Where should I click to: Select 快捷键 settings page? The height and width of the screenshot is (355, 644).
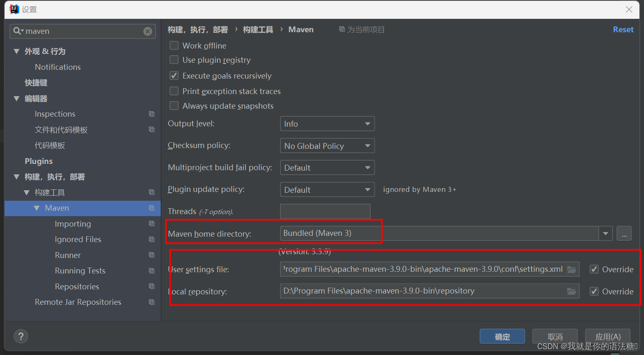(36, 83)
